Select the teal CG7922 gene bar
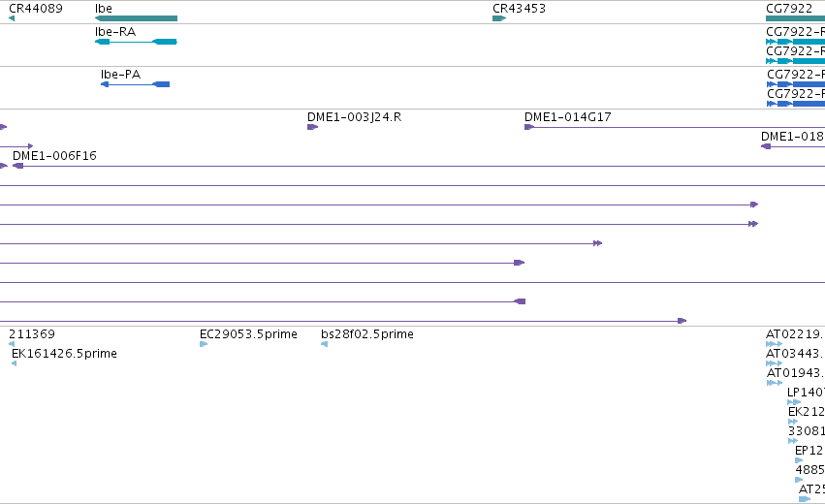This screenshot has width=825, height=504. pos(796,19)
